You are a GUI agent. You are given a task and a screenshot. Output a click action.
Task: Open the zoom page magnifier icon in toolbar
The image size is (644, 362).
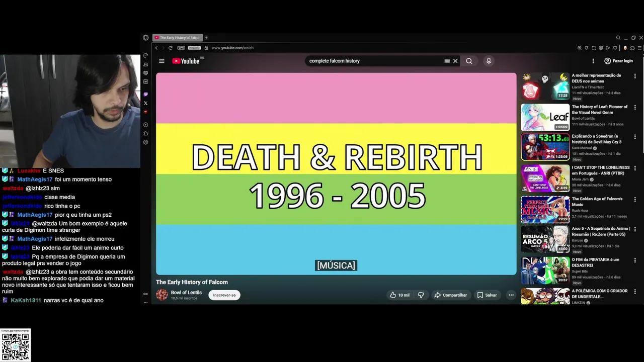[580, 48]
